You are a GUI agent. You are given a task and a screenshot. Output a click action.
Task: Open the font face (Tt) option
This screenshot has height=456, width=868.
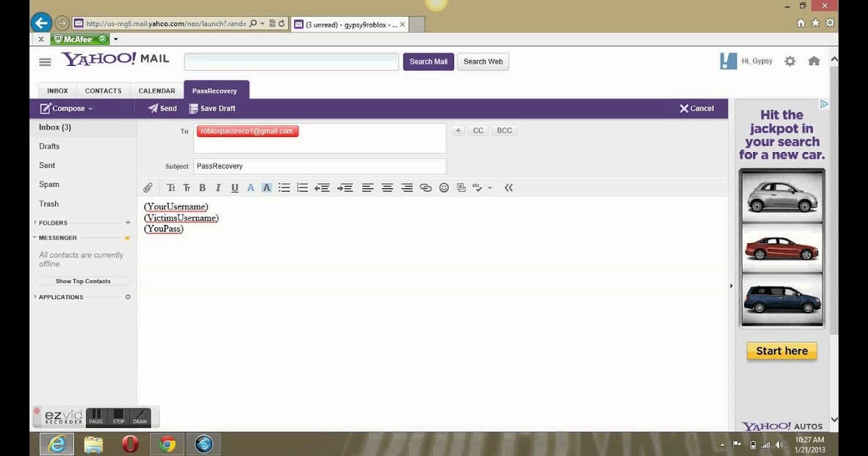coord(171,188)
